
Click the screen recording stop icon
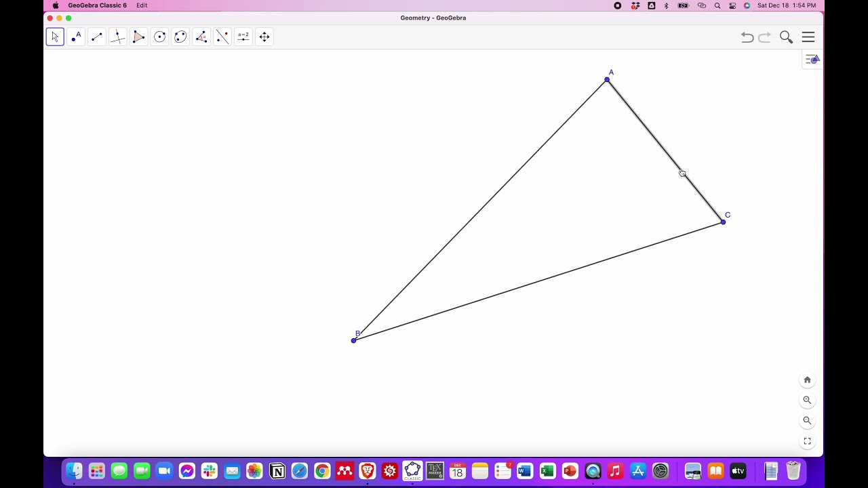pyautogui.click(x=618, y=5)
